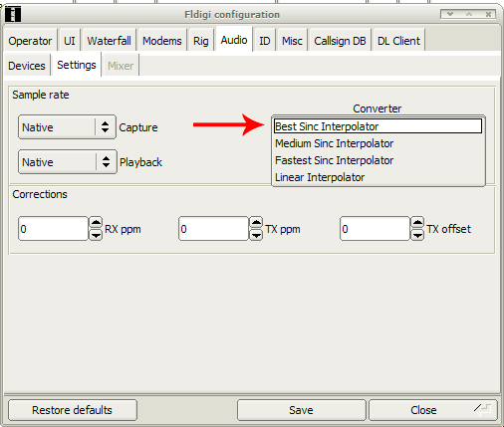Viewport: 504px width, 427px height.
Task: Open the Playback sample rate dropdown
Action: click(x=68, y=162)
